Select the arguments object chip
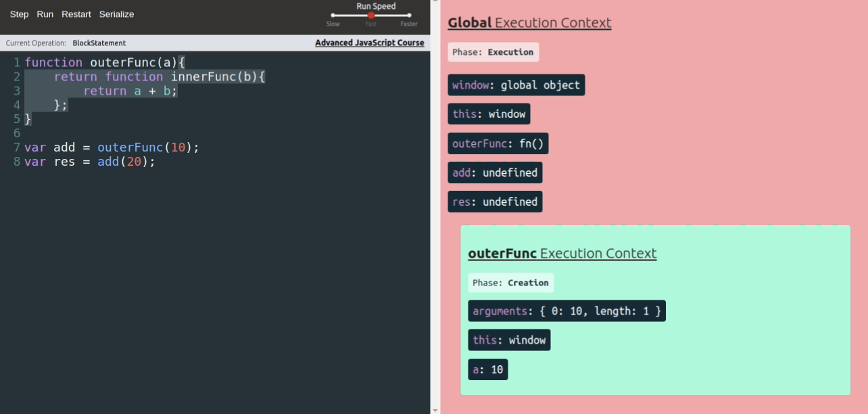This screenshot has height=414, width=868. (x=566, y=311)
